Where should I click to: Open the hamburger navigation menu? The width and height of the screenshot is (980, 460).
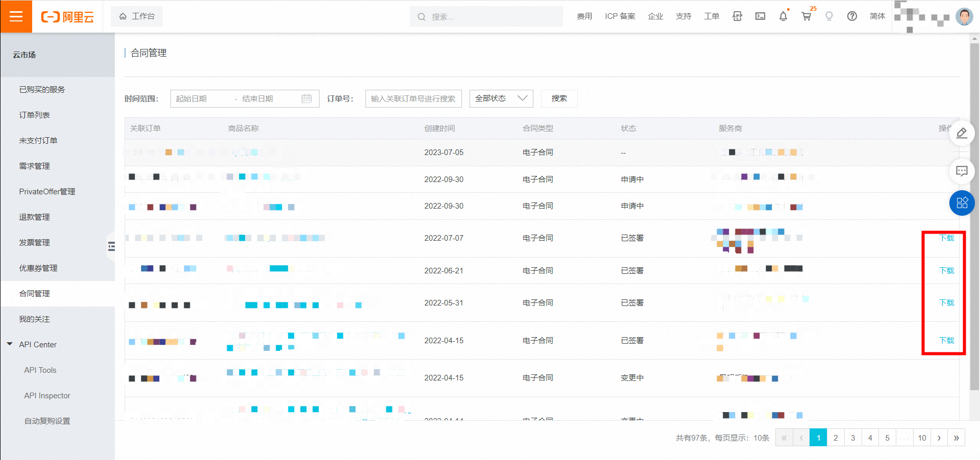click(x=16, y=16)
